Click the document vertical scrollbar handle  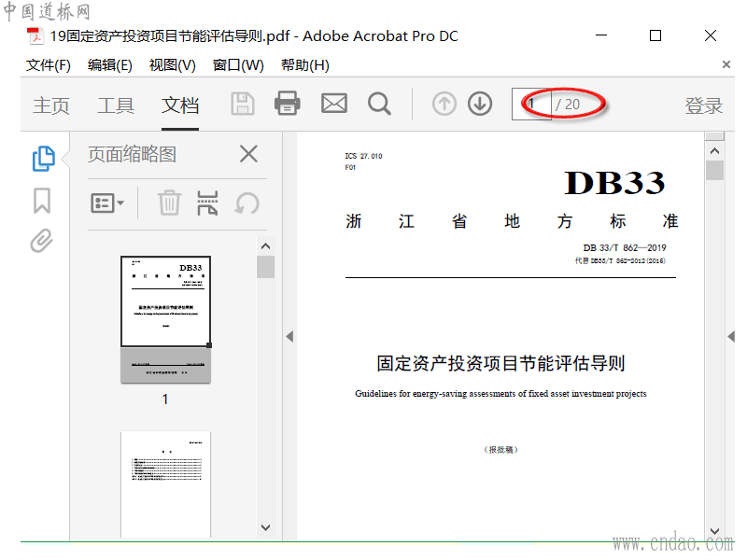coord(714,170)
